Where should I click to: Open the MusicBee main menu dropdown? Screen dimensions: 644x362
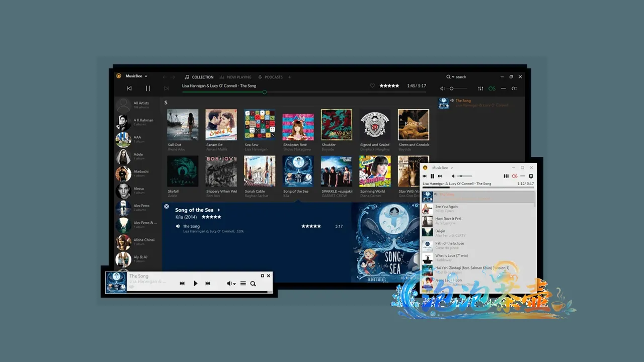coord(136,76)
